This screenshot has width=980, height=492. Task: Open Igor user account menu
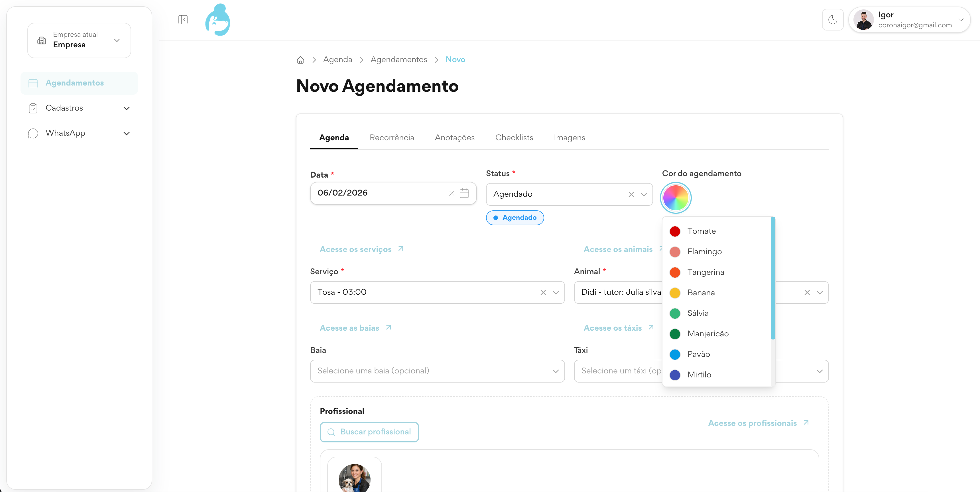click(x=909, y=20)
